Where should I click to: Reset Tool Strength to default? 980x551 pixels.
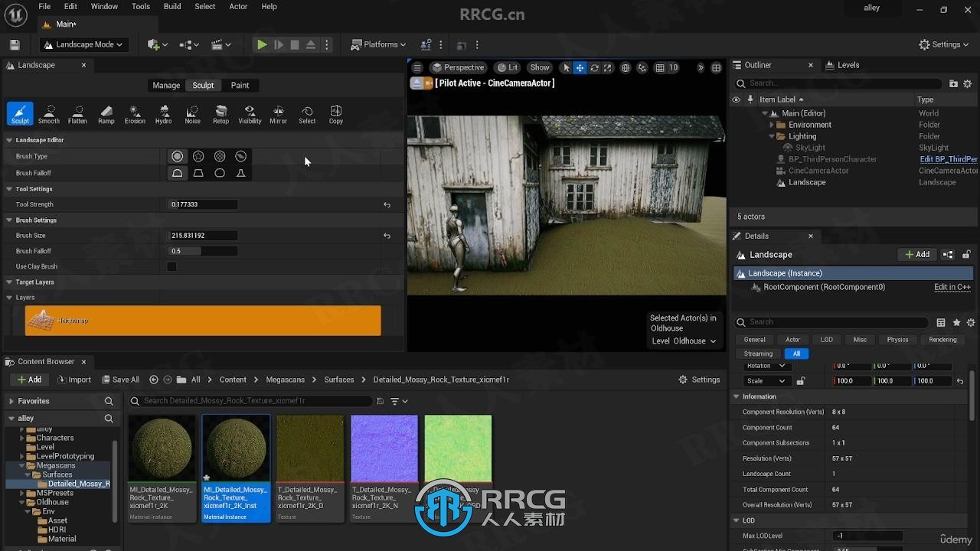[387, 204]
